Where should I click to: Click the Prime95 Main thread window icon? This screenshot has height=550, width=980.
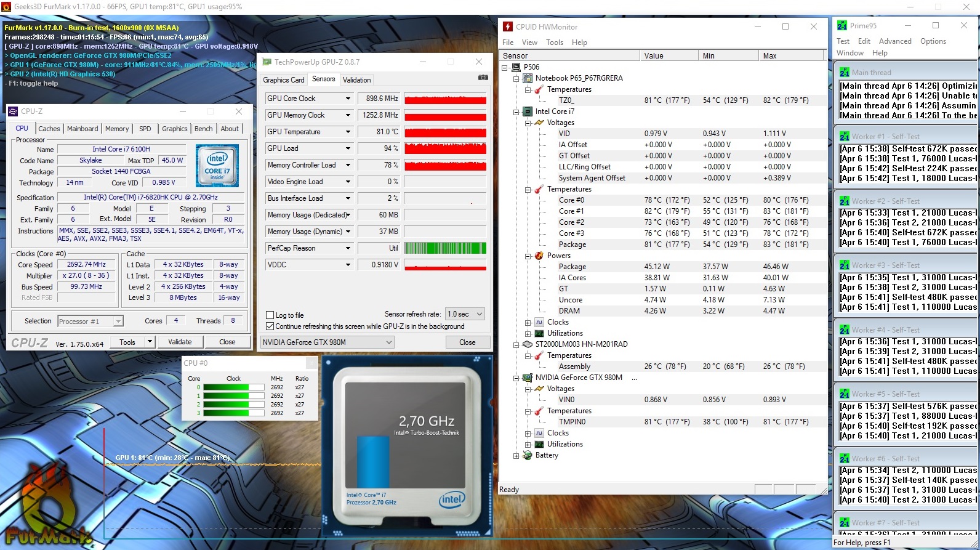(x=844, y=72)
